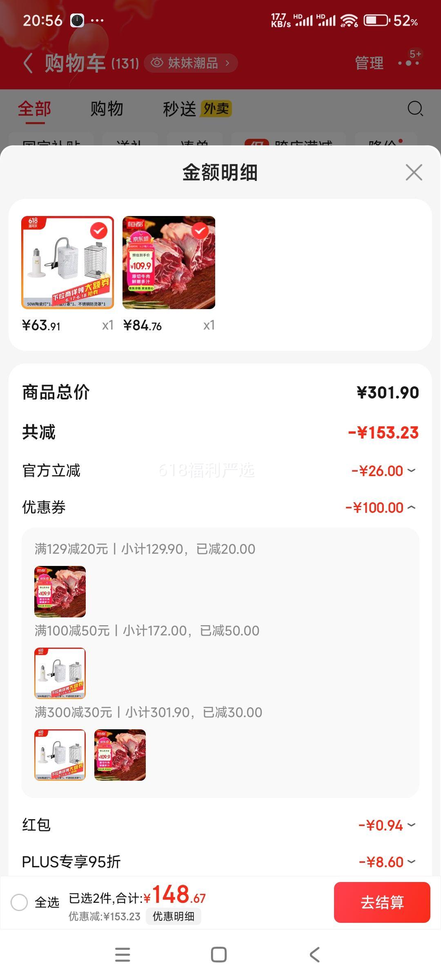This screenshot has width=441, height=980.
Task: Switch to the 购物 tab
Action: 107,109
